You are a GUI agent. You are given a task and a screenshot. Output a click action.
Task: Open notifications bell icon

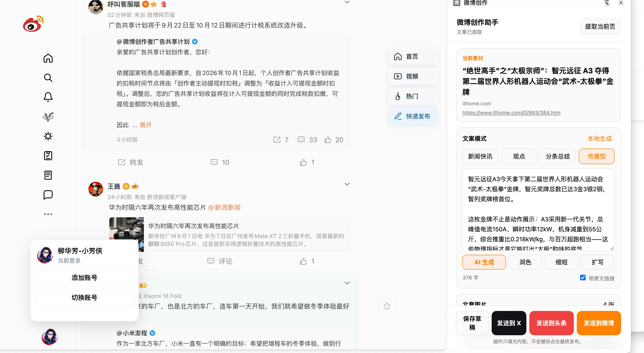coord(48,97)
